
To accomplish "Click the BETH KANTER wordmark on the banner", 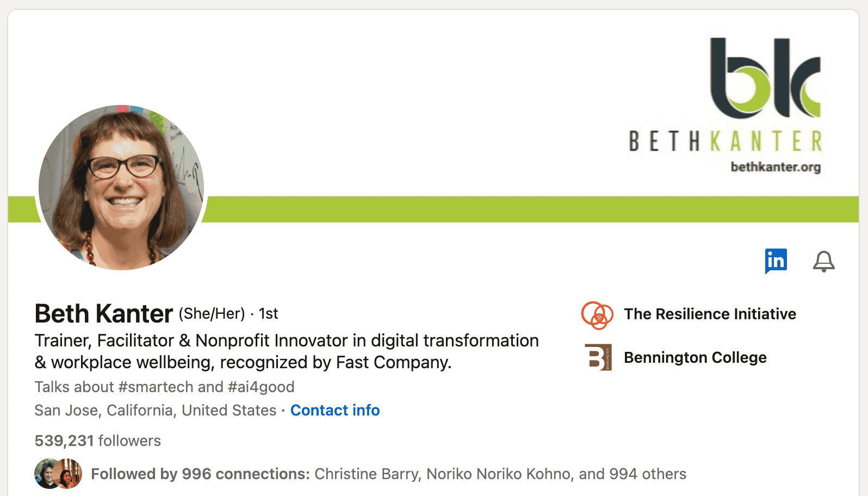I will point(725,140).
